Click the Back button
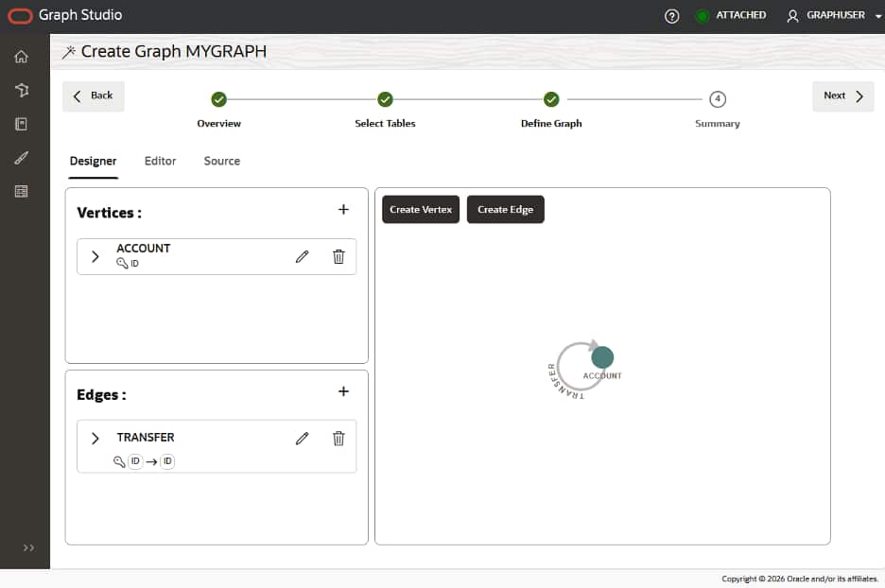The width and height of the screenshot is (885, 588). [x=93, y=95]
